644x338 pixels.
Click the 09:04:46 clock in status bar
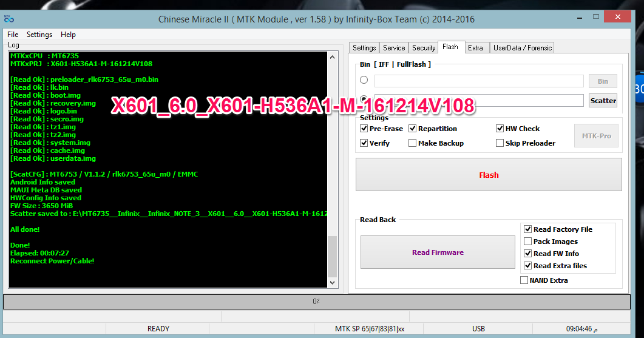click(x=581, y=328)
